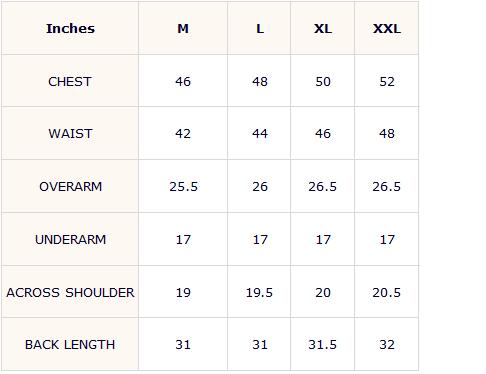486x374 pixels.
Task: Click the waist value 44 for L
Action: 260,134
